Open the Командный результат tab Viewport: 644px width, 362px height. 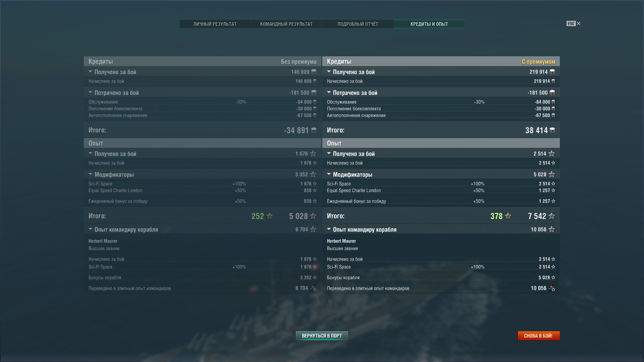pyautogui.click(x=286, y=24)
